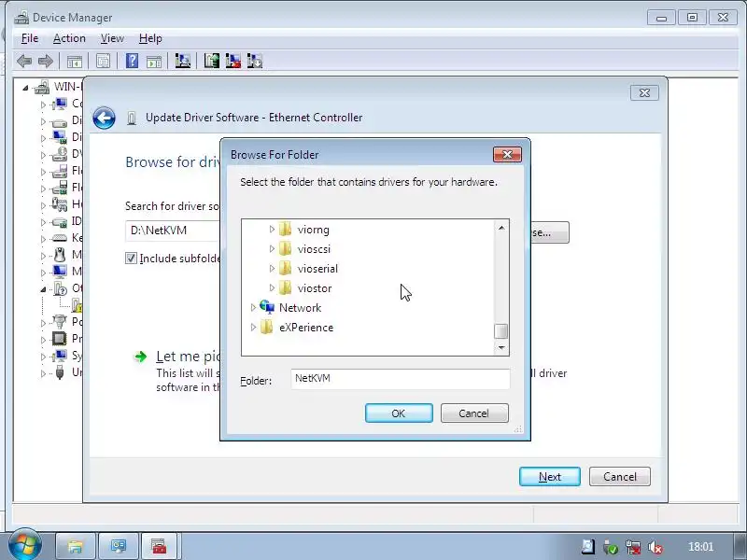Viewport: 747px width, 560px height.
Task: Expand the eXPerience folder node
Action: click(x=253, y=328)
